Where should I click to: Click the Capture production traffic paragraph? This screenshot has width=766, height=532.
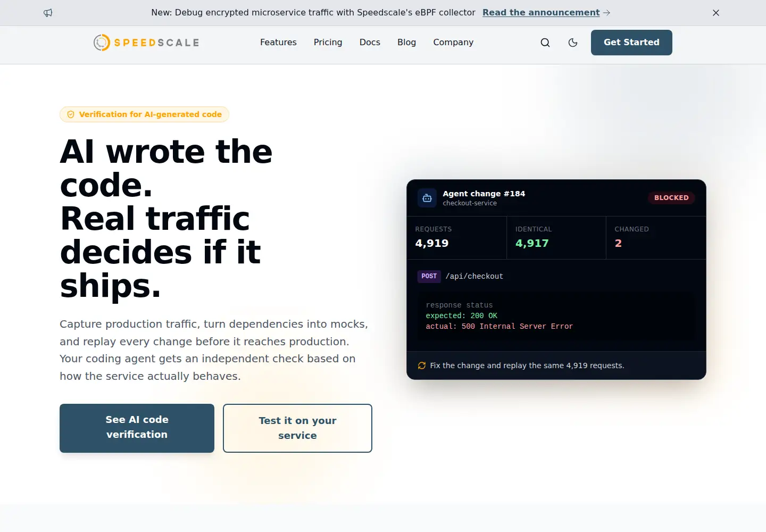[214, 350]
